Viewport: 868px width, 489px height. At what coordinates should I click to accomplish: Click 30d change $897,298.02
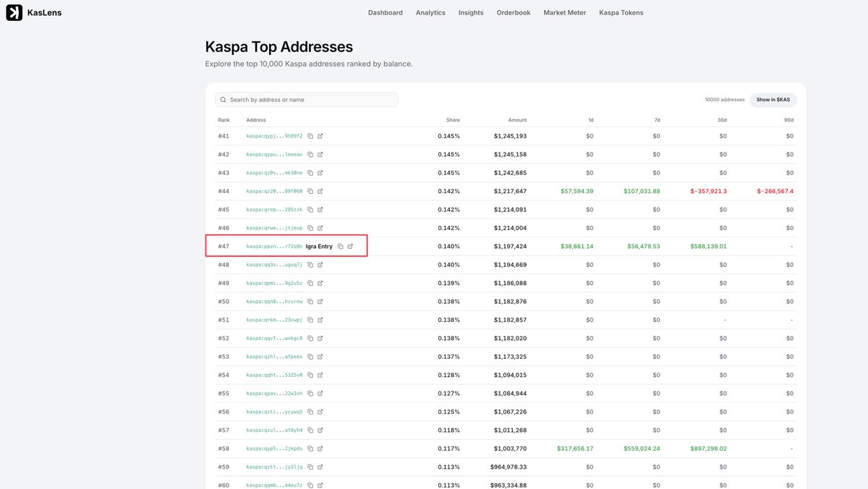(x=709, y=449)
